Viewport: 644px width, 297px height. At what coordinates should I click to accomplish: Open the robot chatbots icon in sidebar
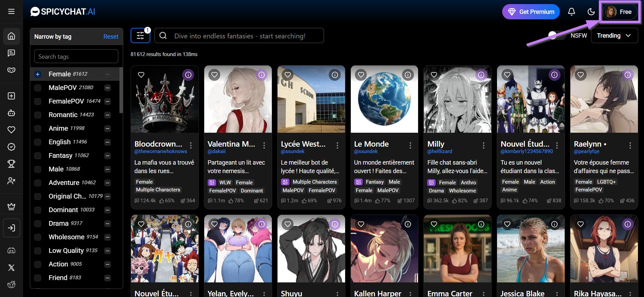pyautogui.click(x=11, y=113)
